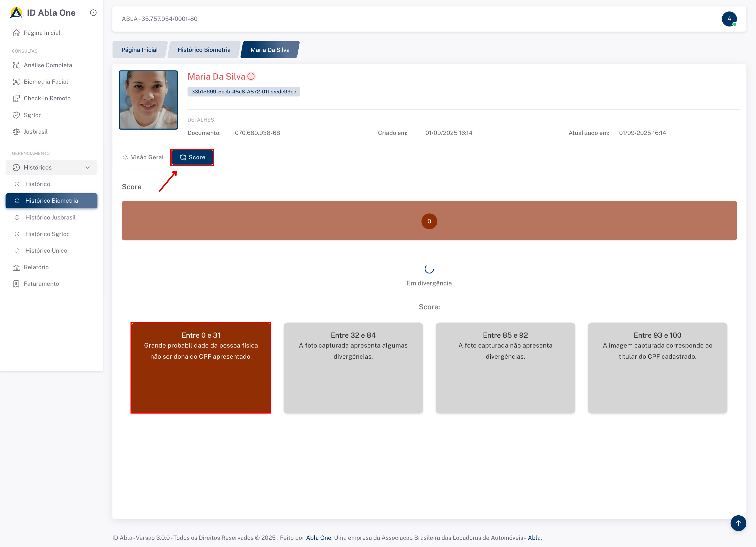756x547 pixels.
Task: Open Jusbrasil scales item
Action: pos(35,132)
